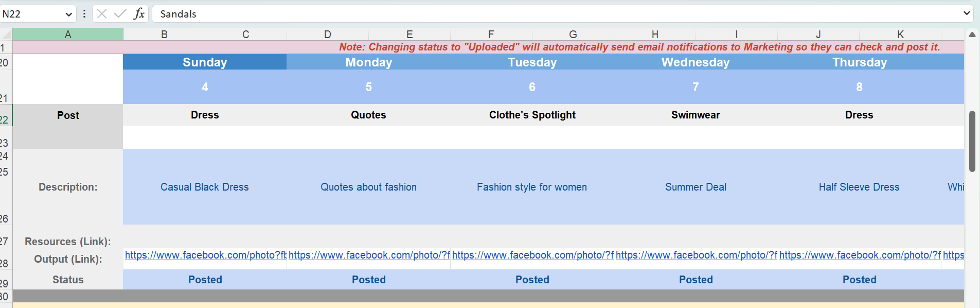Screen dimensions: 980x308
Task: Select Thursday's Dress post cell
Action: [859, 115]
